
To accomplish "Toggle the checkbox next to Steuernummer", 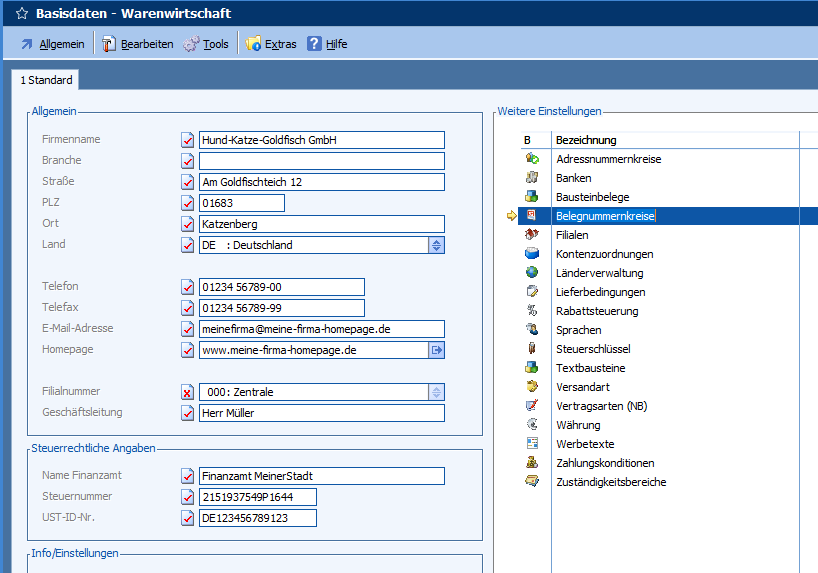I will point(187,497).
